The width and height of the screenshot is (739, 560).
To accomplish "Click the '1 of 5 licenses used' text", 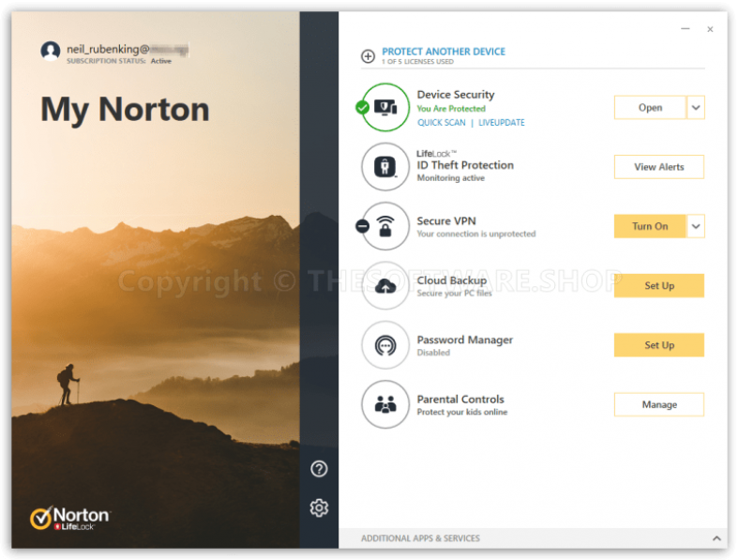I will (417, 62).
